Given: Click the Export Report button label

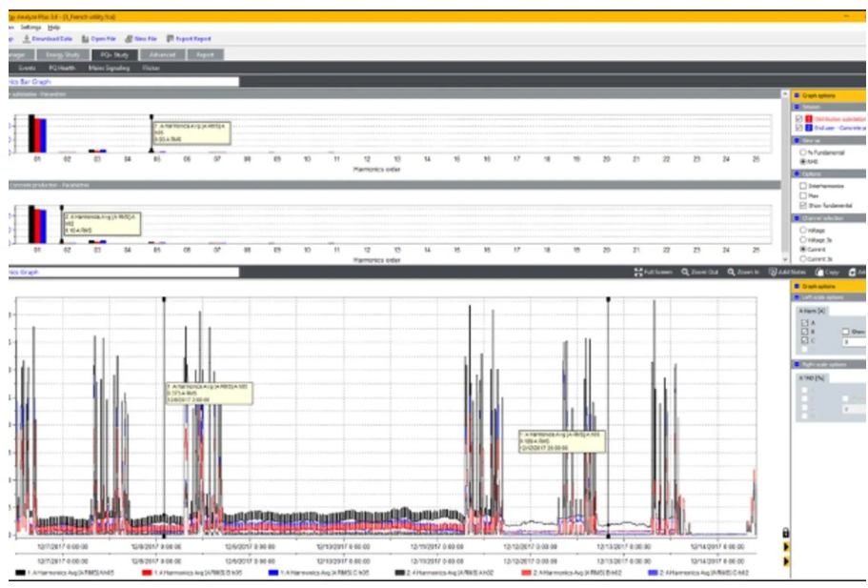Looking at the screenshot, I should pos(193,39).
